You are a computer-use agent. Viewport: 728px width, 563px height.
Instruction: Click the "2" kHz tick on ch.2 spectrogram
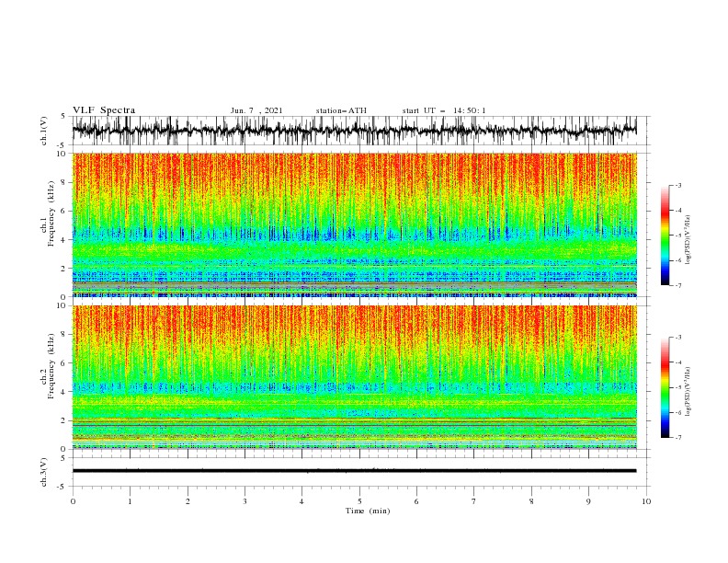(65, 420)
